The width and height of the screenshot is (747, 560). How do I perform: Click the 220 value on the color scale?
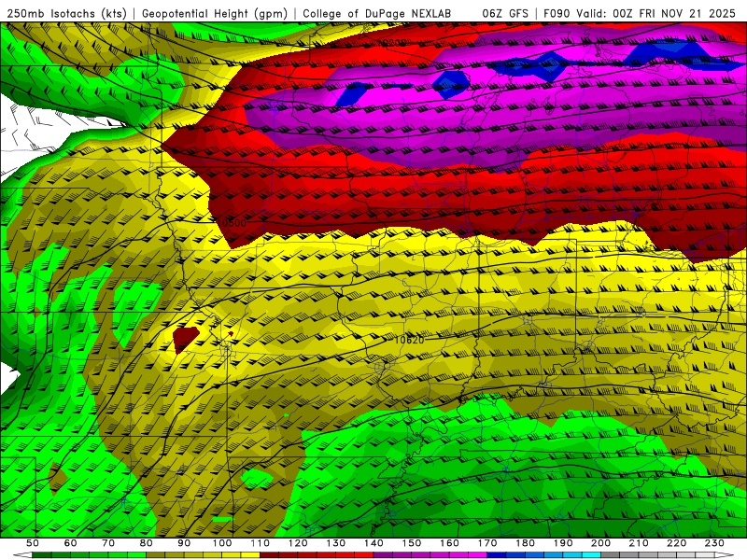677,543
